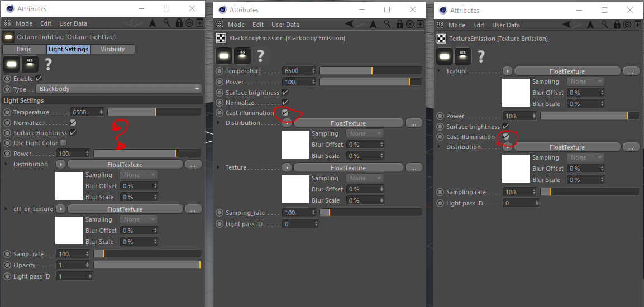Click the IES icon in TextureEmission window
The height and width of the screenshot is (307, 644).
click(x=463, y=56)
